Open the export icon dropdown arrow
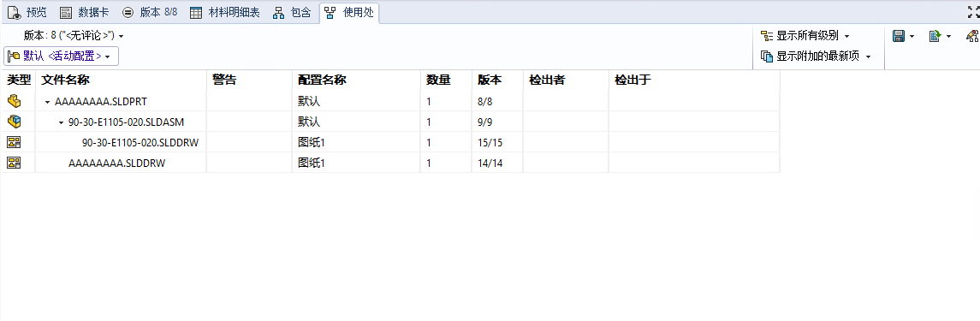The height and width of the screenshot is (321, 980). (x=948, y=37)
